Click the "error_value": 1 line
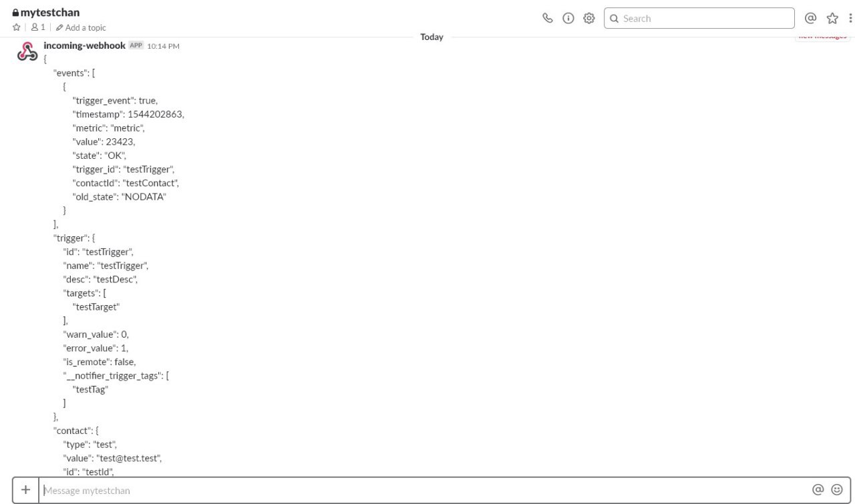The width and height of the screenshot is (855, 504). [96, 348]
